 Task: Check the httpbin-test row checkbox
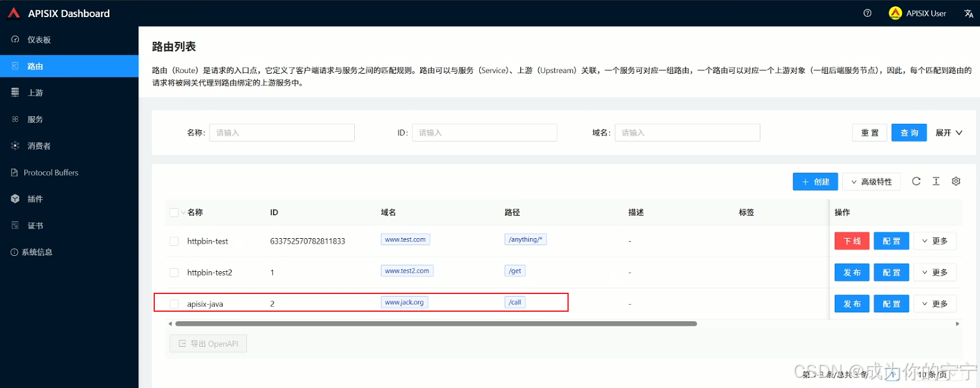pyautogui.click(x=174, y=241)
